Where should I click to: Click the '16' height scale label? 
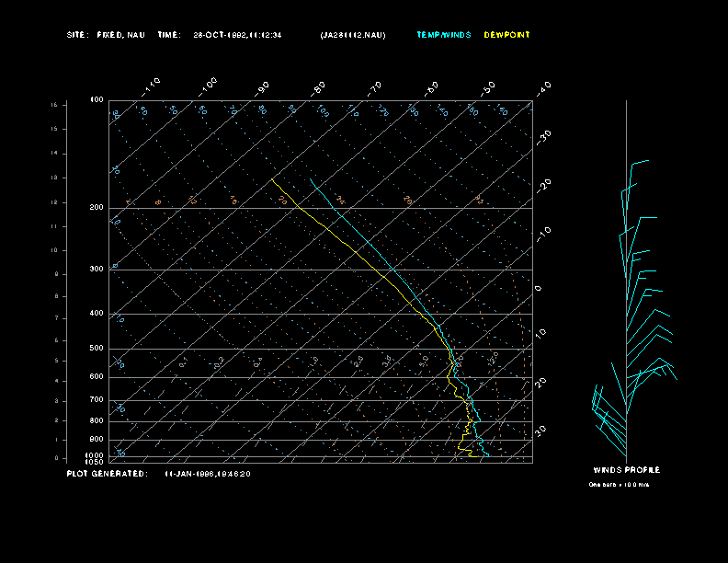(x=54, y=105)
